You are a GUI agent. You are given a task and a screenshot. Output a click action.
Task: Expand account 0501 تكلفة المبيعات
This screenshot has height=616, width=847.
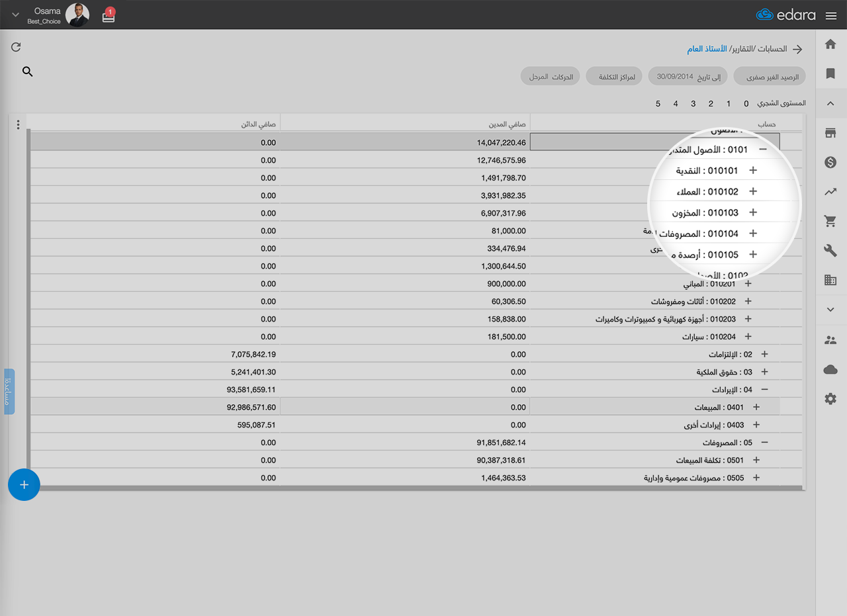(756, 460)
